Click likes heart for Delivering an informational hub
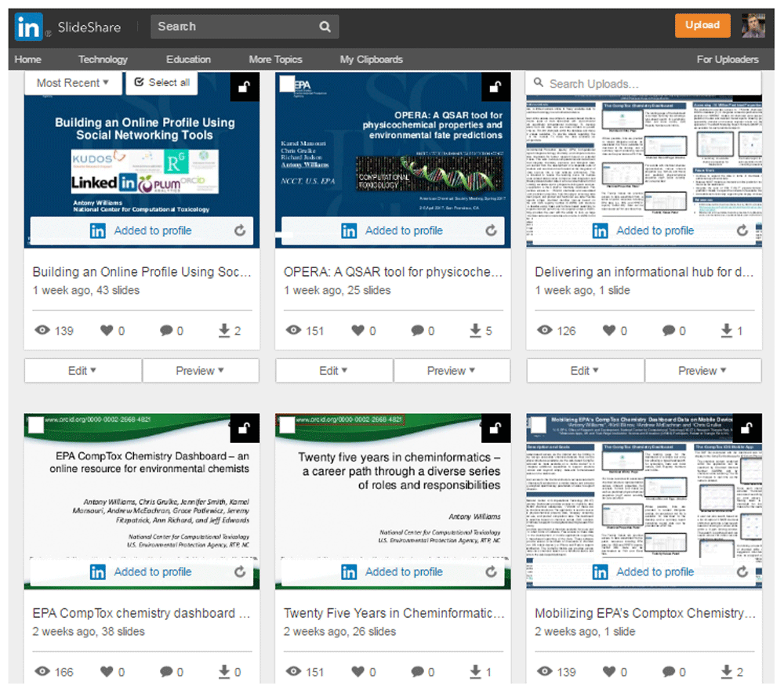 [609, 330]
